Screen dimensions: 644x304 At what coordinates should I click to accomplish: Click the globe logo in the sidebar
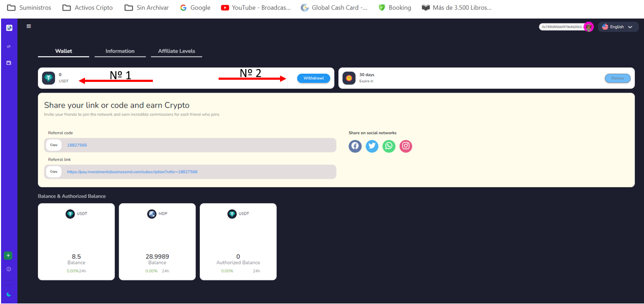pos(9,28)
